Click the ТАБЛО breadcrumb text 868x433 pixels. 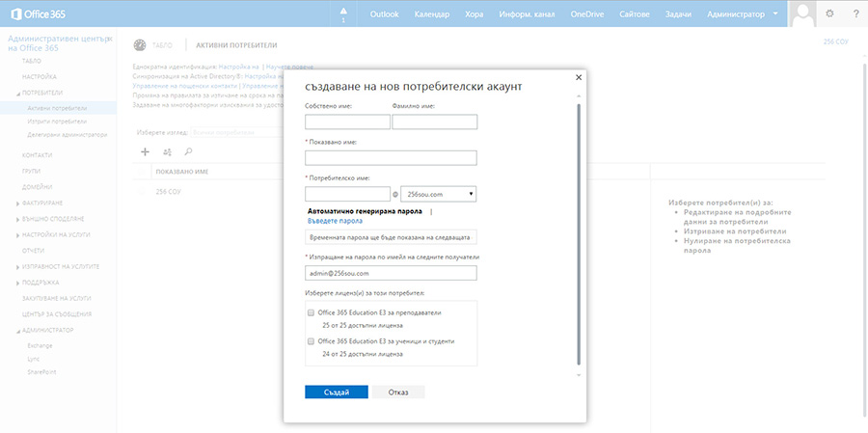pos(162,45)
